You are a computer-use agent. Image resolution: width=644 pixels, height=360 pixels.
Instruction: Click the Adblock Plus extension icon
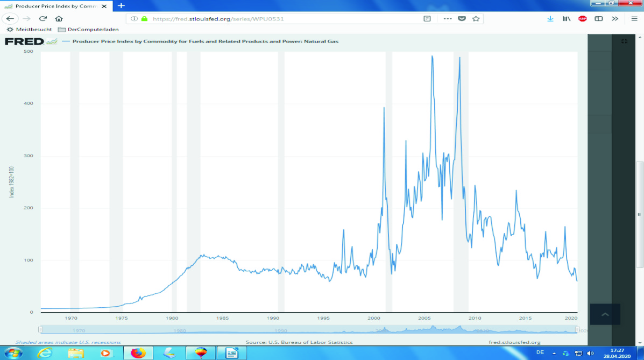582,18
